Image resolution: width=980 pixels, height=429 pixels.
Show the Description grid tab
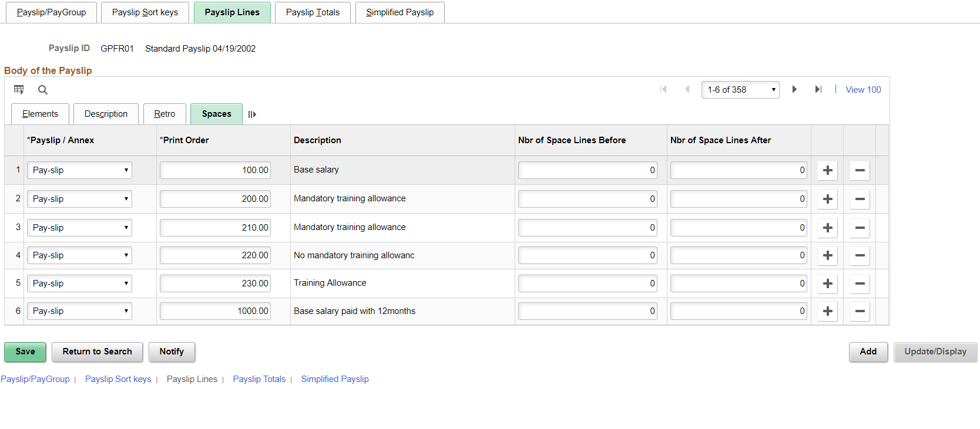pos(106,114)
